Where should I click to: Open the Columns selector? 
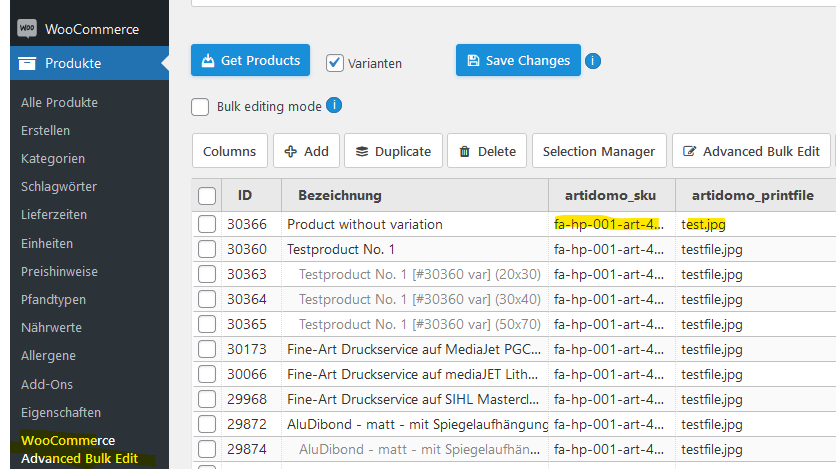(x=230, y=151)
